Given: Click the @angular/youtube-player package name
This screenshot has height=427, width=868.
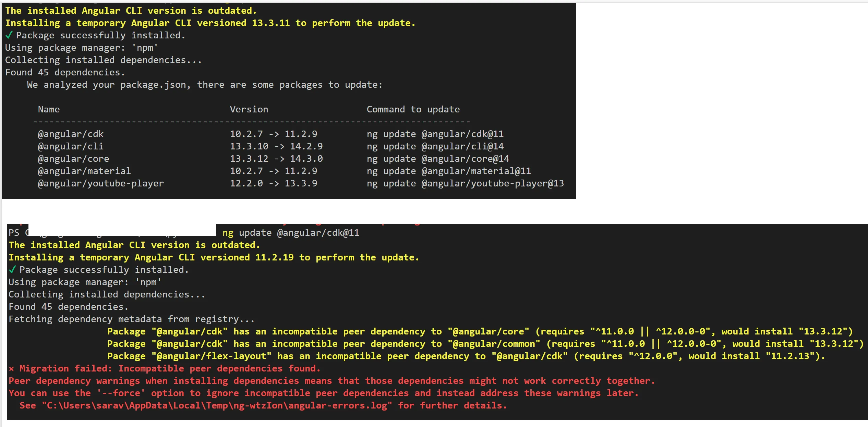Looking at the screenshot, I should (101, 183).
